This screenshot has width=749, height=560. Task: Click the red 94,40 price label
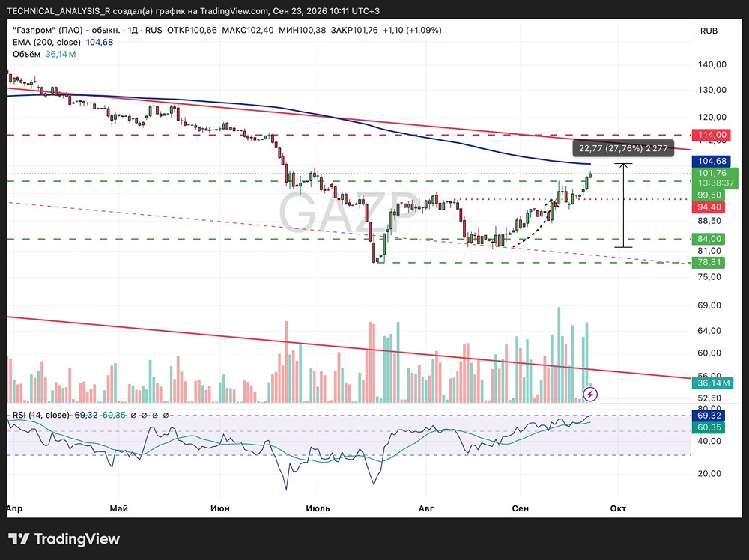[x=709, y=207]
